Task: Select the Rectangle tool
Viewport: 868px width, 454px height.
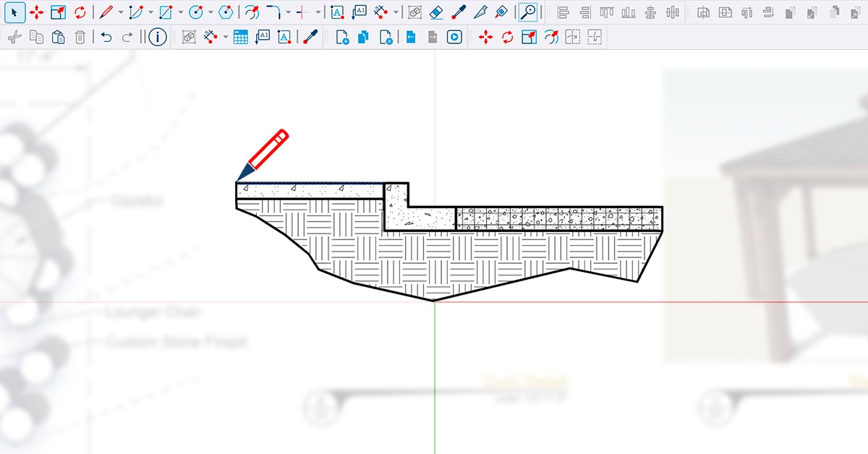Action: coord(166,12)
